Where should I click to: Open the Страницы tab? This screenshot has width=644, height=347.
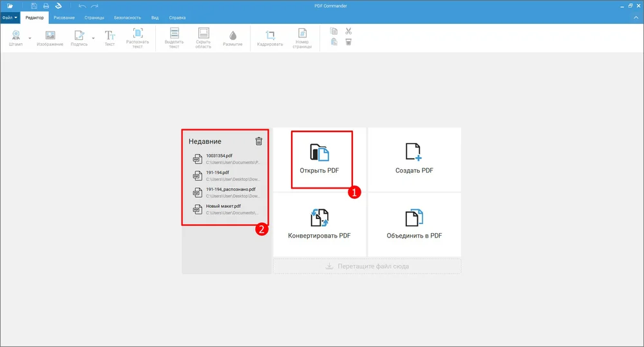click(x=94, y=17)
